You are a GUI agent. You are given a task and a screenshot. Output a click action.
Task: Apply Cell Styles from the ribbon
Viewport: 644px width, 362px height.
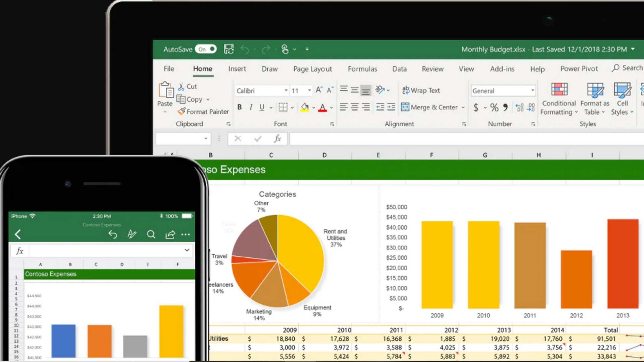(622, 99)
